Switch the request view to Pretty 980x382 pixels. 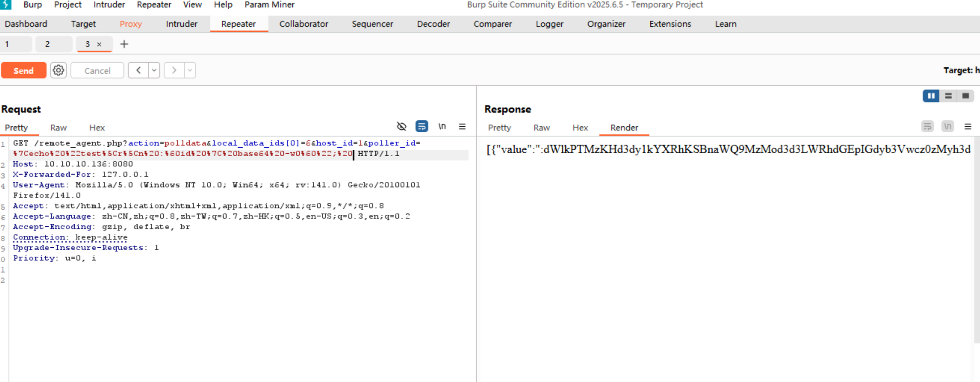(16, 128)
